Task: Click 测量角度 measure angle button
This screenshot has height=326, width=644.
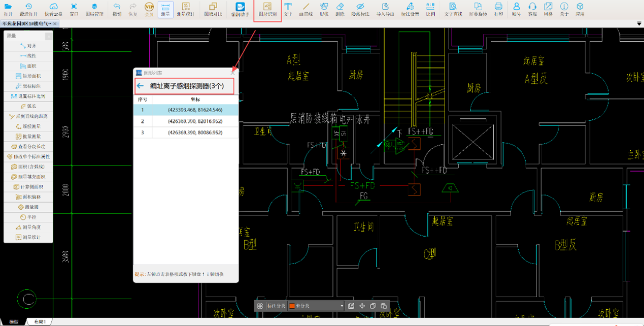Action: pyautogui.click(x=28, y=227)
